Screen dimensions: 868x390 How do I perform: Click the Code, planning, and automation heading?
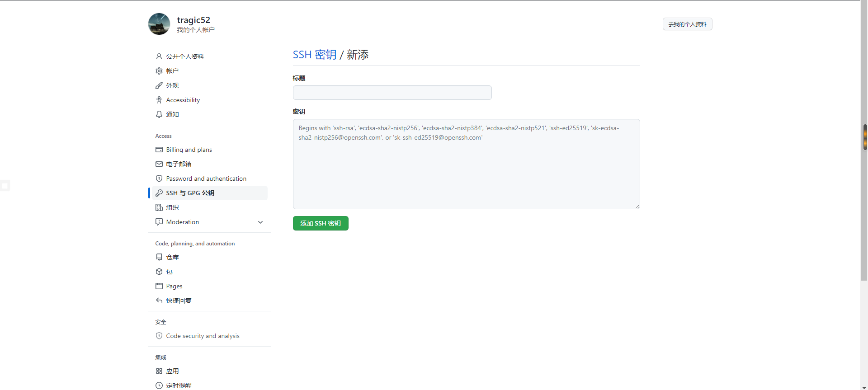click(195, 244)
